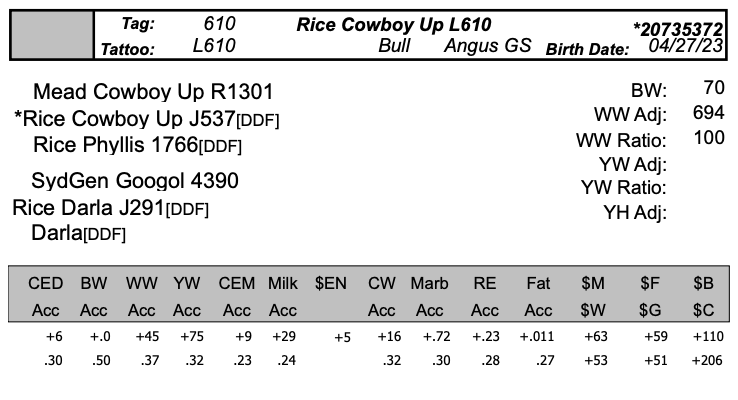Click the Fat EPD value +.011

[537, 337]
